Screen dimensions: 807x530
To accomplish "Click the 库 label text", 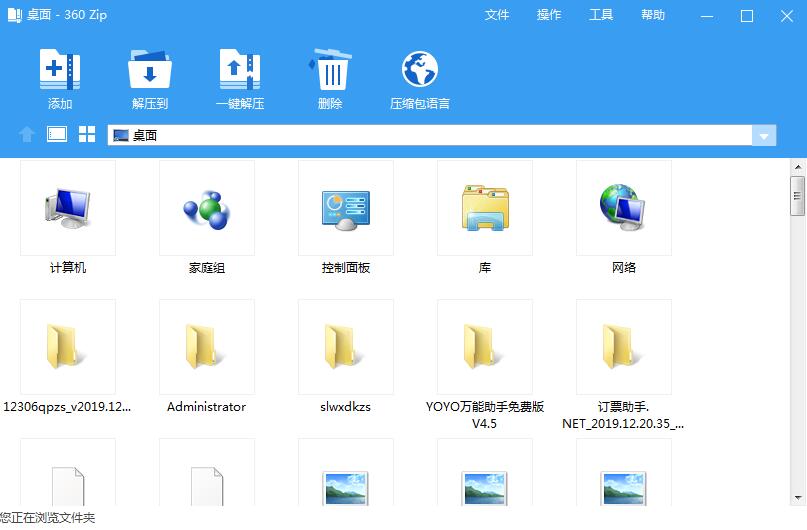I will [x=485, y=268].
